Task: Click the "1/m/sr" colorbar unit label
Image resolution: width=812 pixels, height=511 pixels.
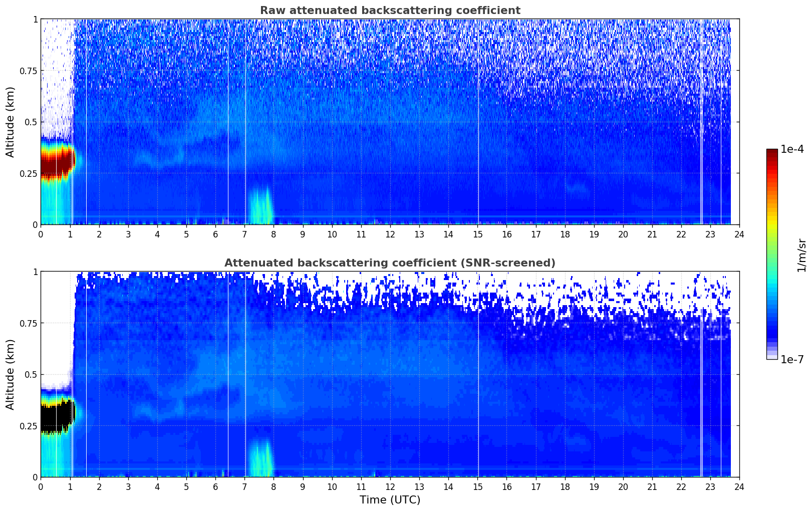Action: [x=801, y=255]
